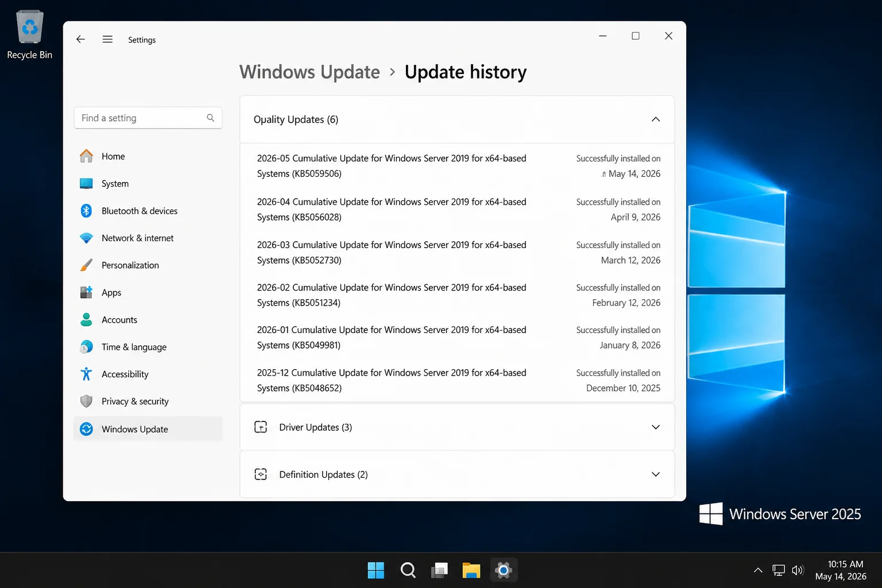Image resolution: width=882 pixels, height=588 pixels.
Task: Select System in the sidebar
Action: (148, 184)
